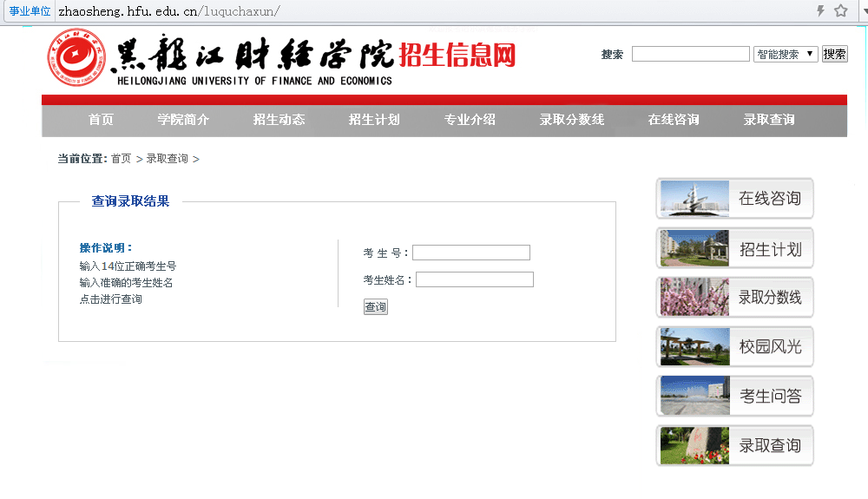The image size is (868, 499).
Task: Click the browser URL address field
Action: (431, 11)
